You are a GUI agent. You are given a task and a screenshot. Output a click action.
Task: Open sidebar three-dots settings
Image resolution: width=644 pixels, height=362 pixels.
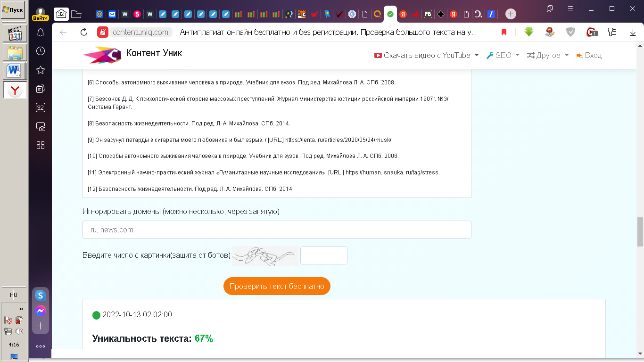(x=41, y=346)
